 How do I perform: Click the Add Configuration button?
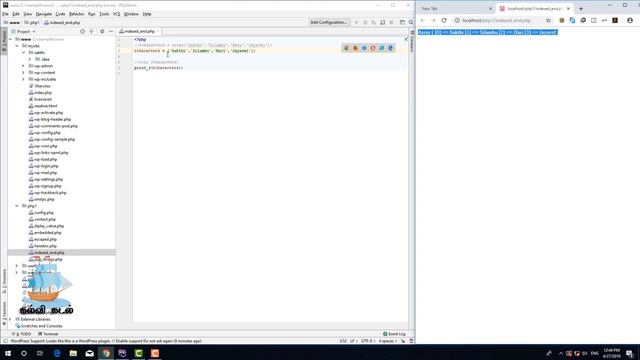click(x=328, y=22)
